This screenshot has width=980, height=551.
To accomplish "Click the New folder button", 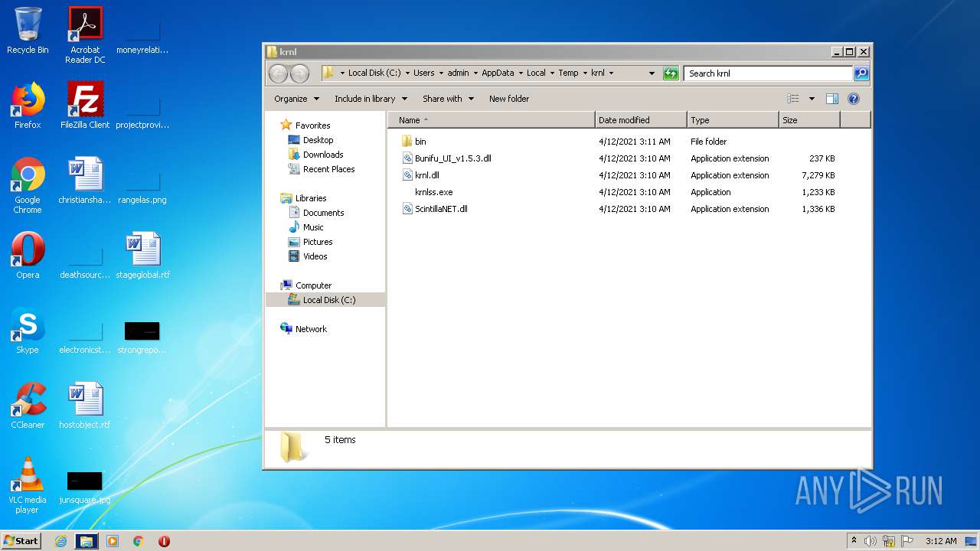I will (509, 99).
